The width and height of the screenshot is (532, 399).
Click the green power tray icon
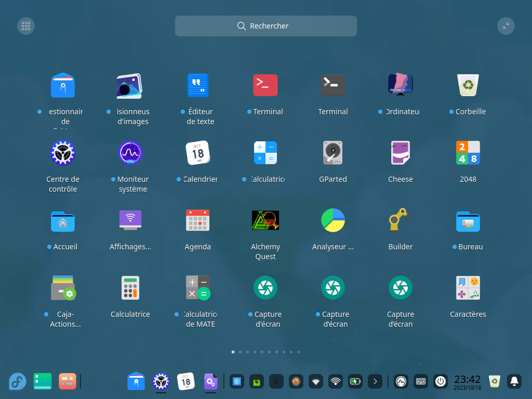(257, 382)
